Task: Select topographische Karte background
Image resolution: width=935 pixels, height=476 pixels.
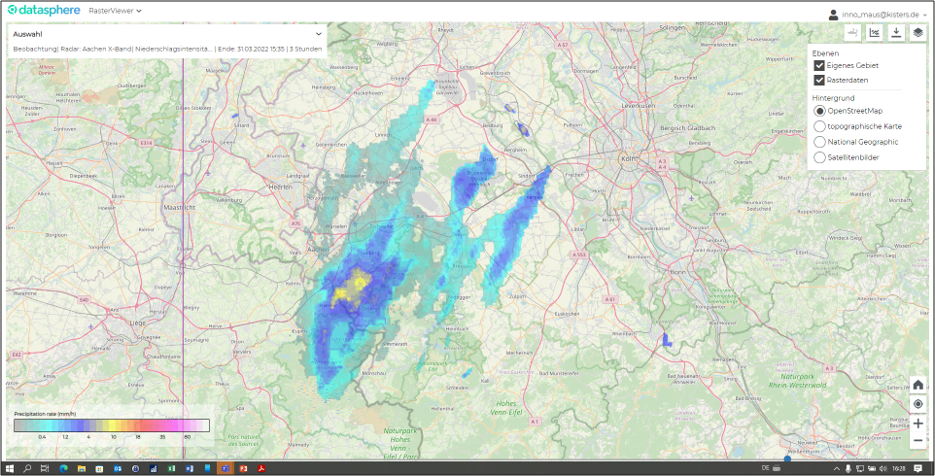Action: 820,126
